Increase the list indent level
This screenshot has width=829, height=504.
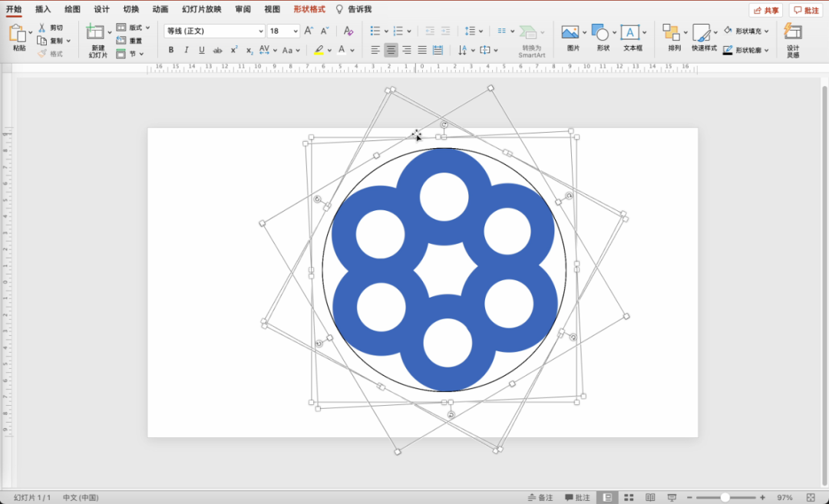pyautogui.click(x=446, y=31)
